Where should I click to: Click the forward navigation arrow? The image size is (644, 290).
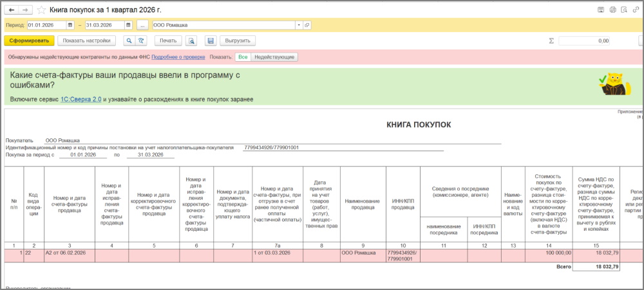[25, 10]
